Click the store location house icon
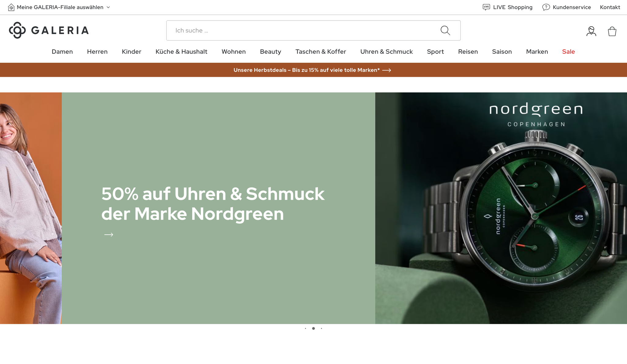The image size is (627, 364). 11,7
